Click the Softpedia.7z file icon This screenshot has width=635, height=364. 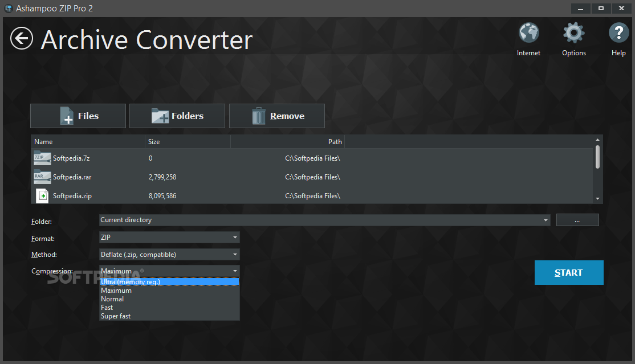pos(42,158)
